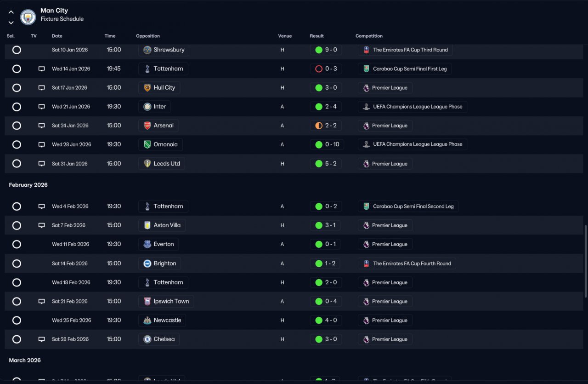The height and width of the screenshot is (384, 588).
Task: Select the Ipswich Town fixture radio button
Action: coord(17,301)
